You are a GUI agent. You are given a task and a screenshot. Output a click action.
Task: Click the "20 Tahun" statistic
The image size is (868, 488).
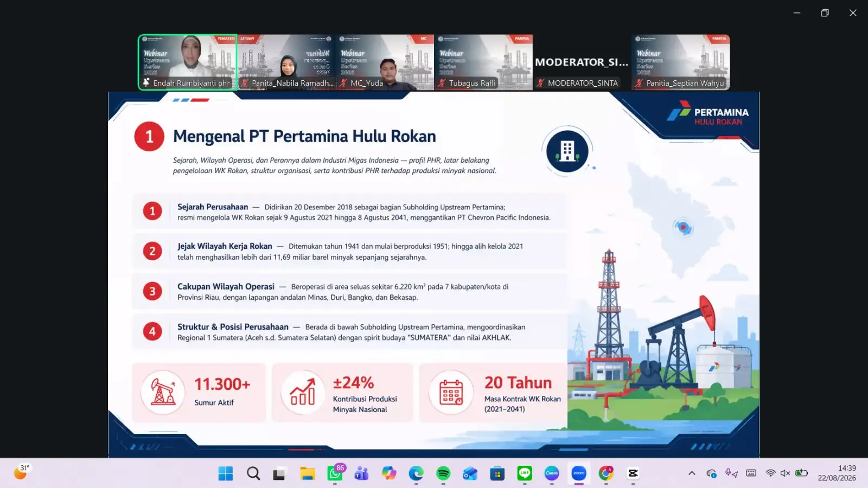pos(518,383)
